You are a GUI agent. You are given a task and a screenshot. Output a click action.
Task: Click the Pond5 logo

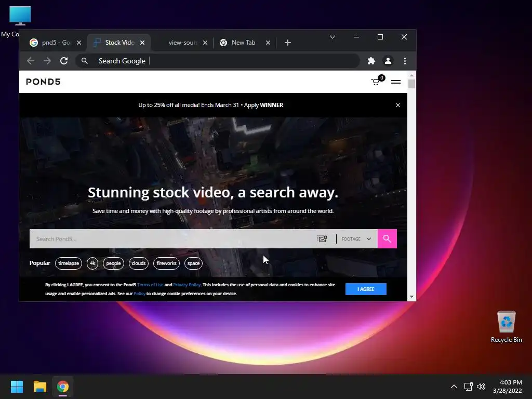tap(43, 82)
